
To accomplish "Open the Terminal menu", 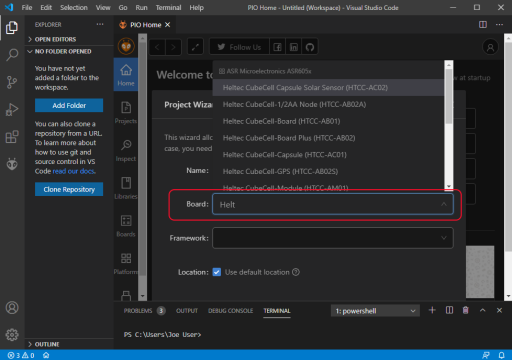I will coord(168,7).
